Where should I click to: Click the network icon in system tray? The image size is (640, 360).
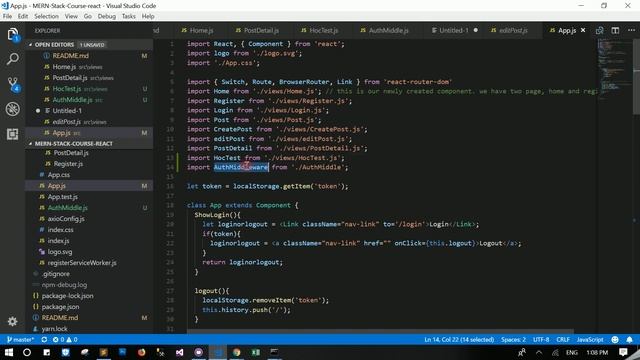[x=555, y=352]
